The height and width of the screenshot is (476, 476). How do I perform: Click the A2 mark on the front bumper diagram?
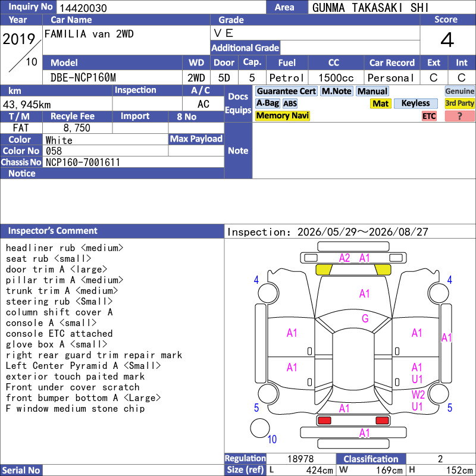coord(345,258)
